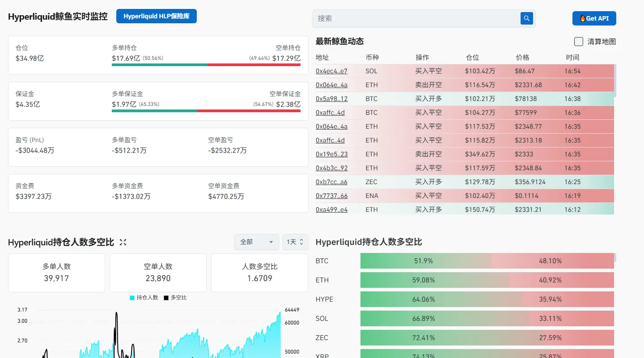Click the 人数多空比 card showing 1.6709
This screenshot has width=644, height=358.
click(259, 273)
